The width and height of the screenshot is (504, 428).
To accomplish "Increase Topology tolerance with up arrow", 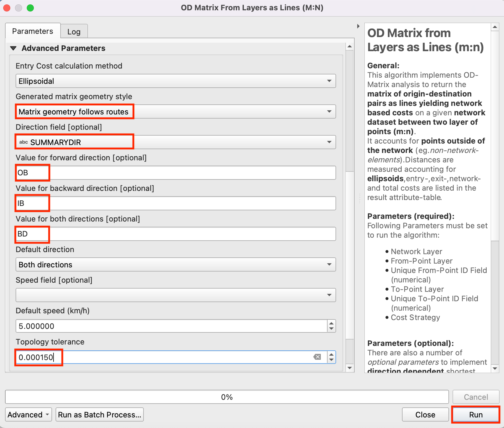I will point(331,354).
